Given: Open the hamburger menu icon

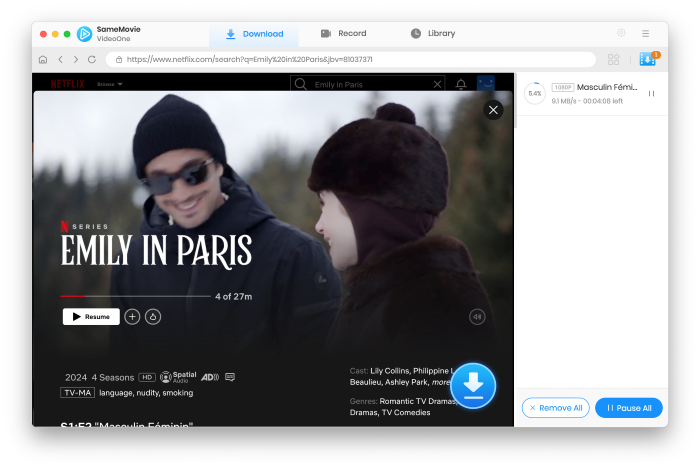Looking at the screenshot, I should coord(646,33).
